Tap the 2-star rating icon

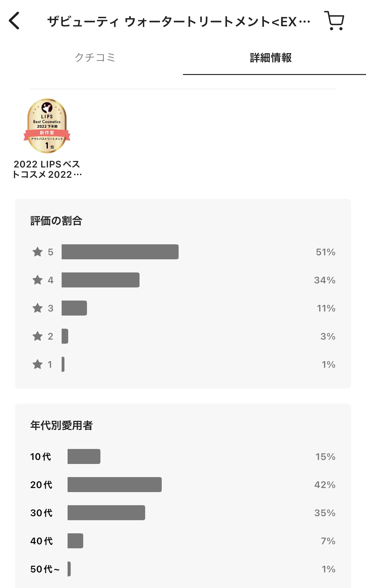coord(38,336)
